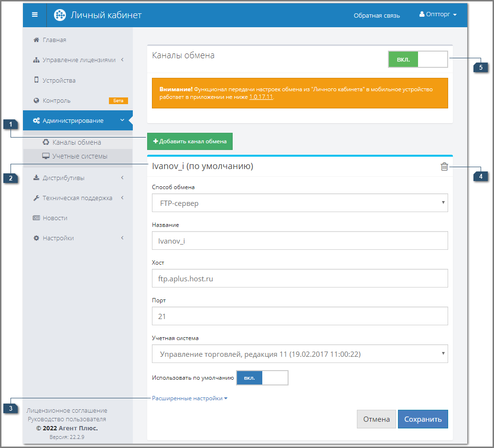Expand Техническая поддержка chevron

[122, 198]
